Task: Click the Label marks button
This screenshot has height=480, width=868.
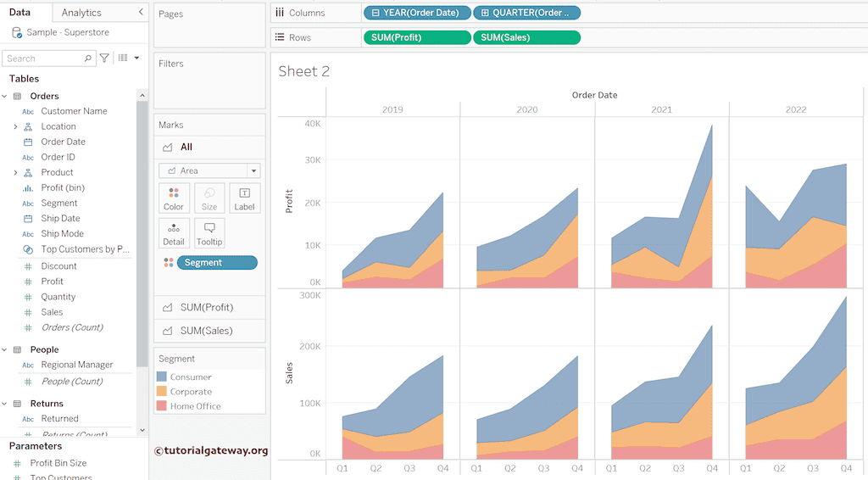Action: [x=244, y=198]
